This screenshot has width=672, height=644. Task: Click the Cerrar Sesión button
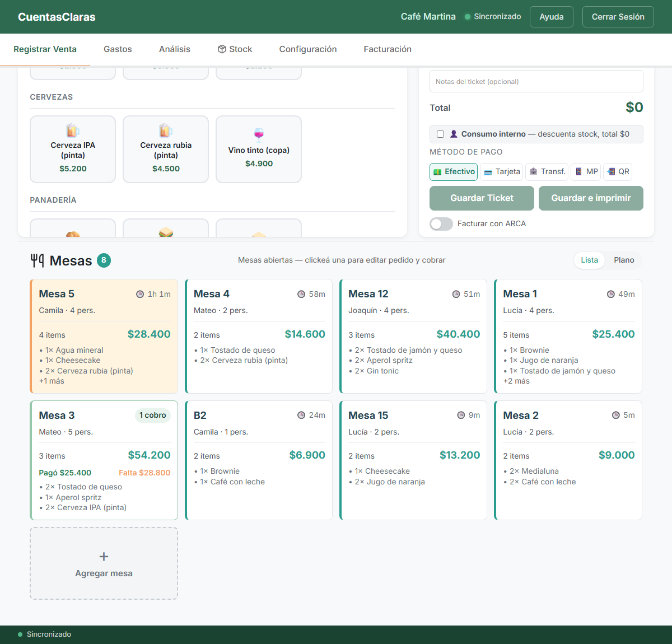618,17
